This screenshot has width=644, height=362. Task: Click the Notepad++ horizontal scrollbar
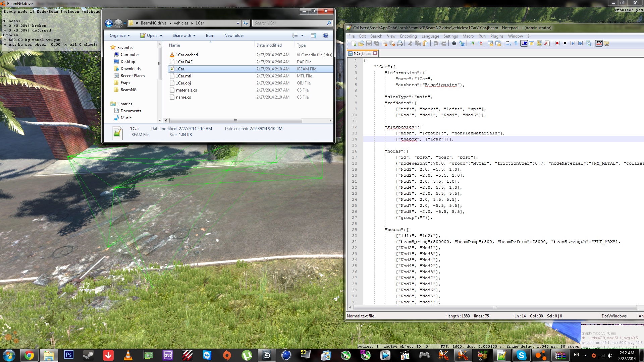click(x=495, y=307)
